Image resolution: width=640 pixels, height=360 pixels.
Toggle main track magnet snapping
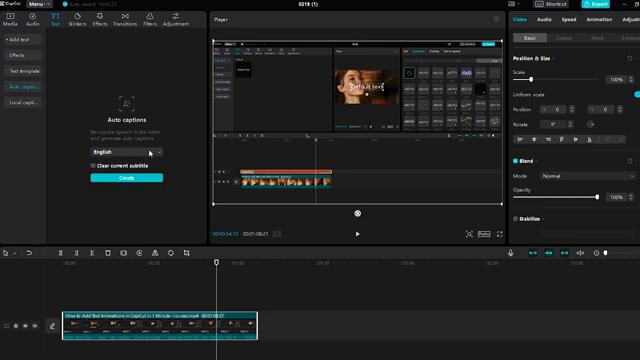(533, 253)
